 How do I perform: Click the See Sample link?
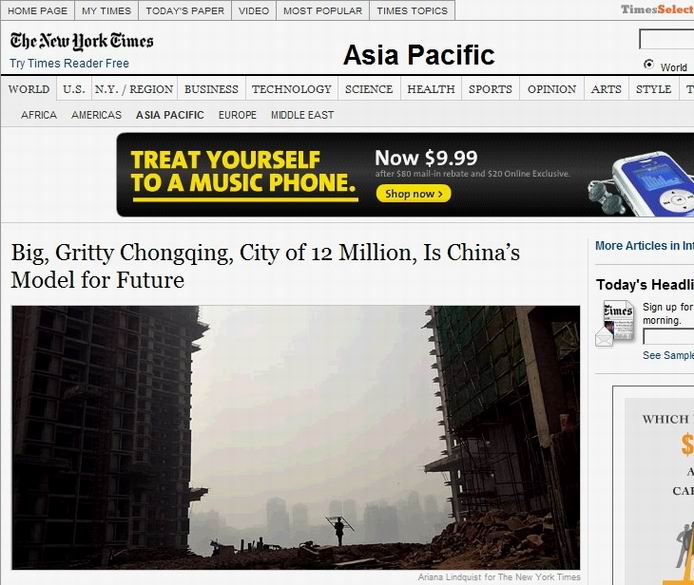pyautogui.click(x=668, y=355)
